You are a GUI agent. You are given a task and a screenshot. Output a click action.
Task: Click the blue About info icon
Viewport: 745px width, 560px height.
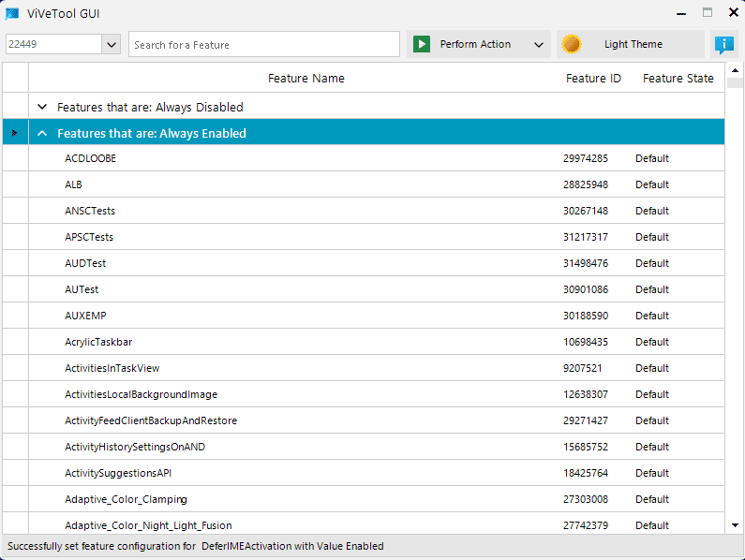coord(723,44)
